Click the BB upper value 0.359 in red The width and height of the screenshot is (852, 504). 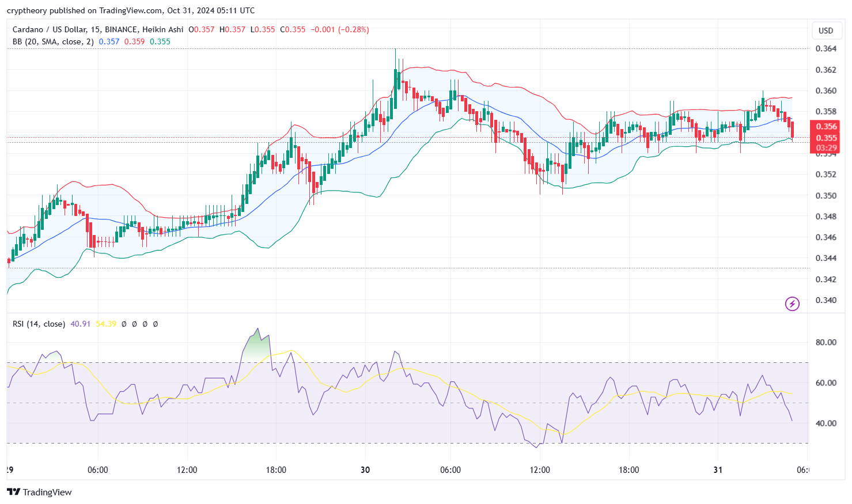click(135, 41)
